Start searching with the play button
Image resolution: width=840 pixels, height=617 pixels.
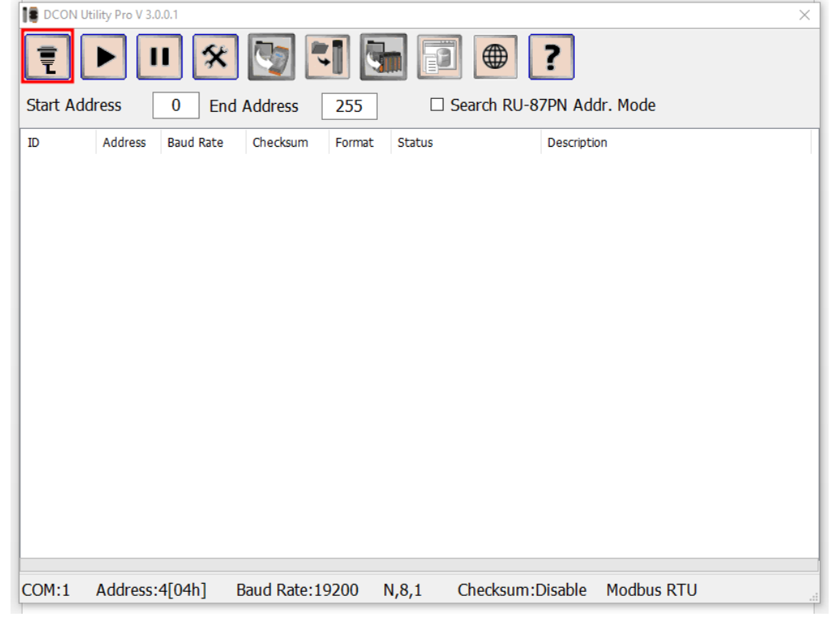104,57
